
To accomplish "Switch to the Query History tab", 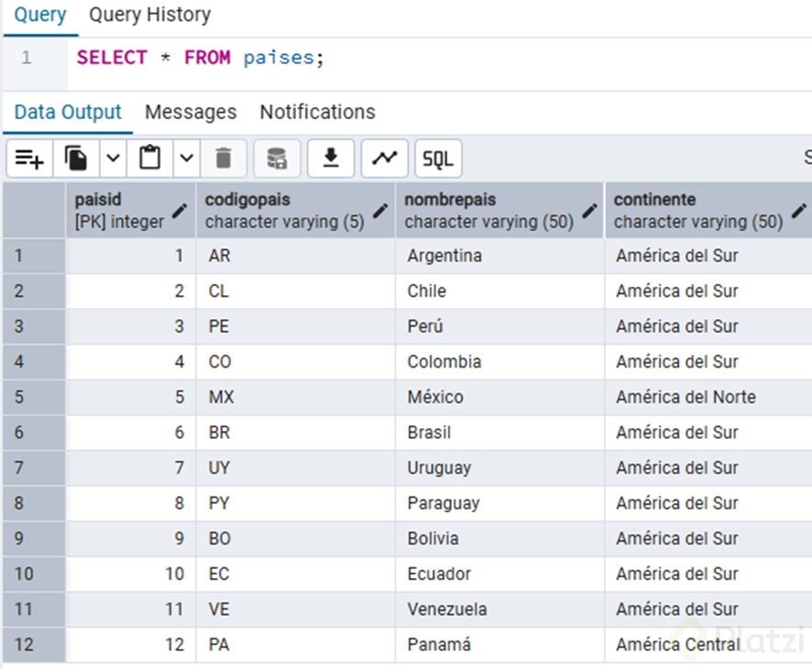I will pos(149,15).
